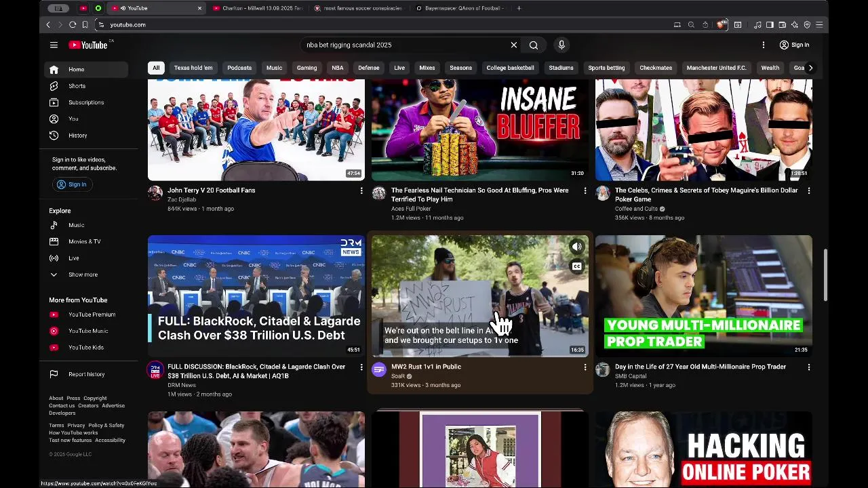Open the Zac Djellab channel link
Viewport: 868px width, 488px height.
point(182,200)
